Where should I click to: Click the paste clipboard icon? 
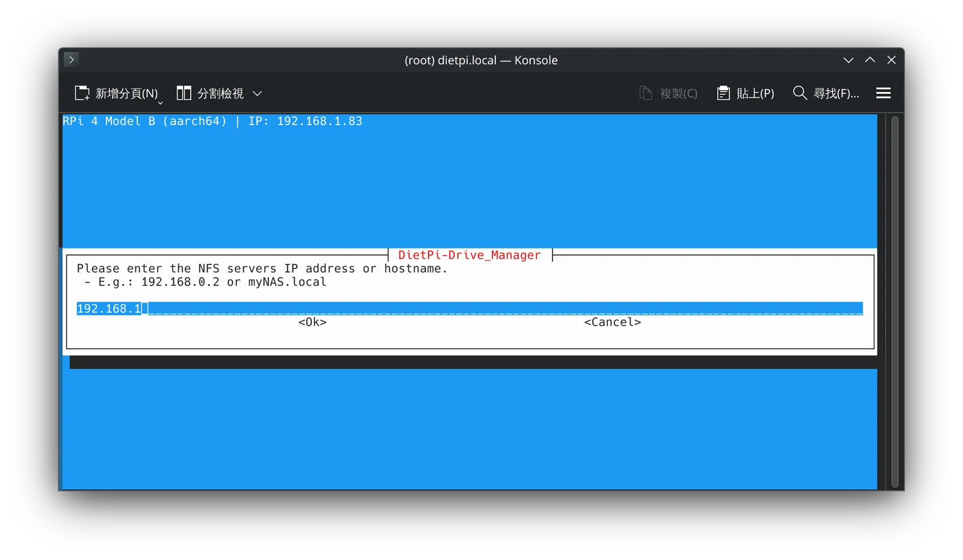[x=723, y=93]
